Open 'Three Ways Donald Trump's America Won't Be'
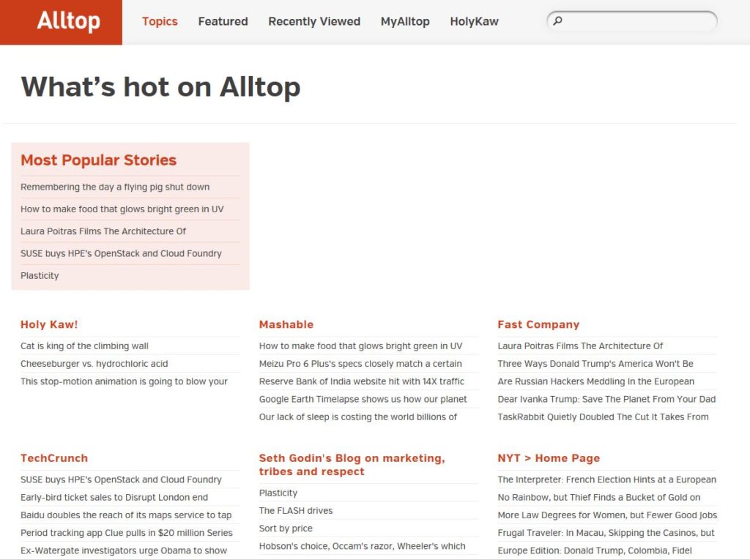Image resolution: width=750 pixels, height=560 pixels. pyautogui.click(x=595, y=363)
